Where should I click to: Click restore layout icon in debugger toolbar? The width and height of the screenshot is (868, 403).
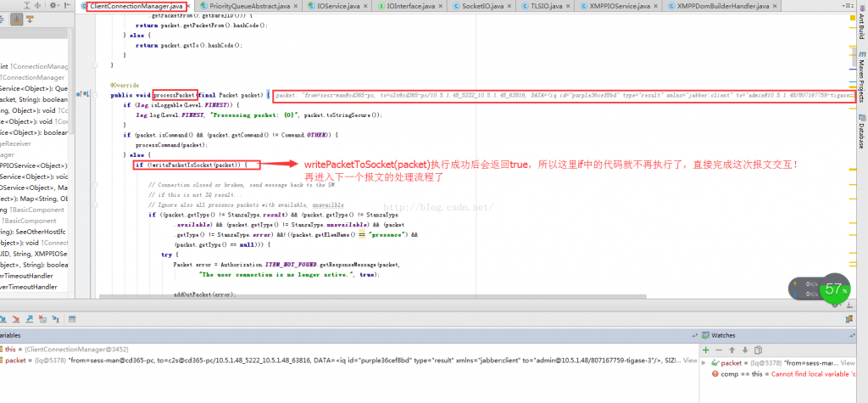[x=849, y=319]
